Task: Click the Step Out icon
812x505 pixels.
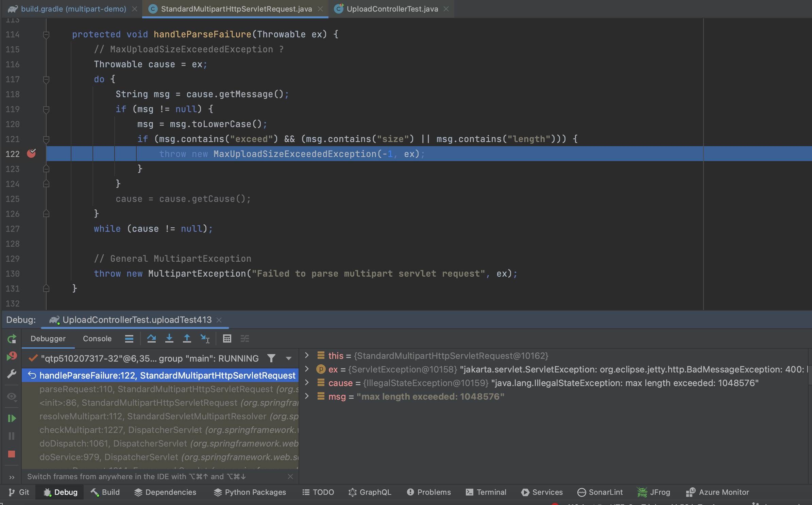Action: pyautogui.click(x=187, y=338)
